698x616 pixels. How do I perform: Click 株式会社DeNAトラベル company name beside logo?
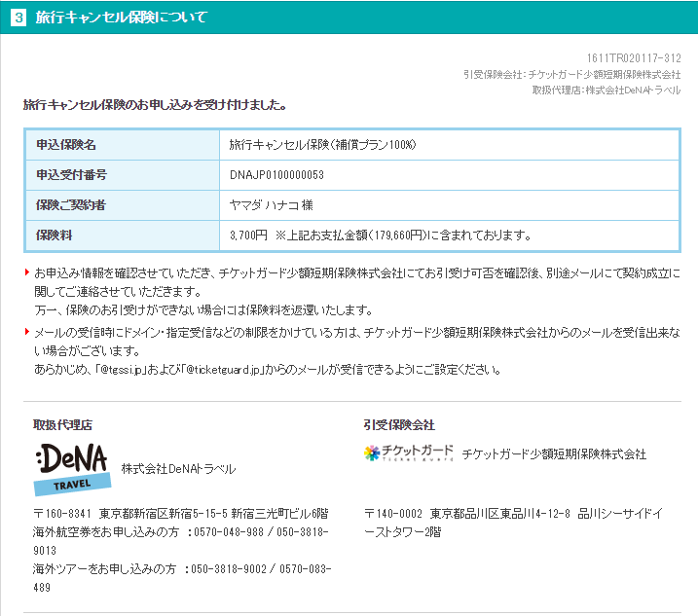[x=178, y=469]
